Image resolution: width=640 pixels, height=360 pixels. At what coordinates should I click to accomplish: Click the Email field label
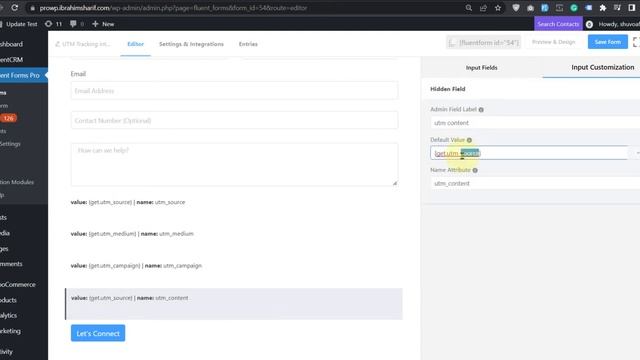click(x=78, y=74)
